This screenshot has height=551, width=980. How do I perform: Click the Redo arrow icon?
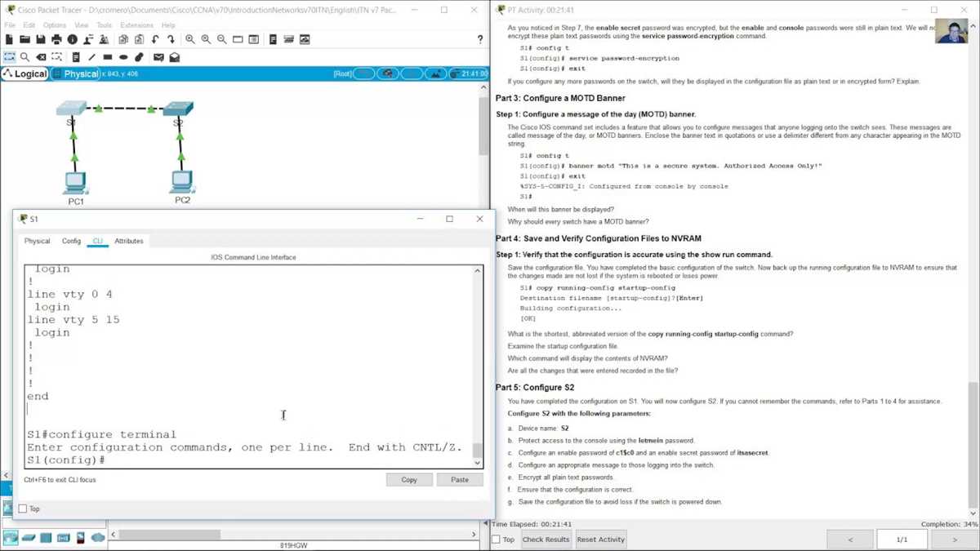pyautogui.click(x=171, y=39)
